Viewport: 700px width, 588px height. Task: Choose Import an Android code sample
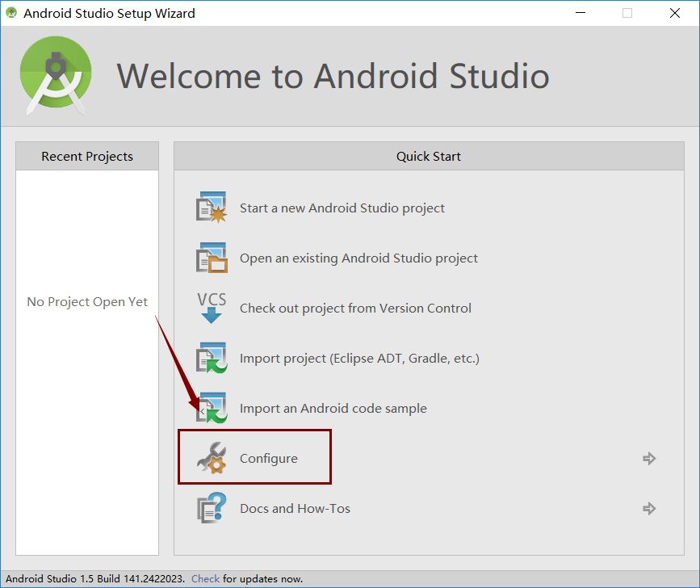[x=333, y=408]
